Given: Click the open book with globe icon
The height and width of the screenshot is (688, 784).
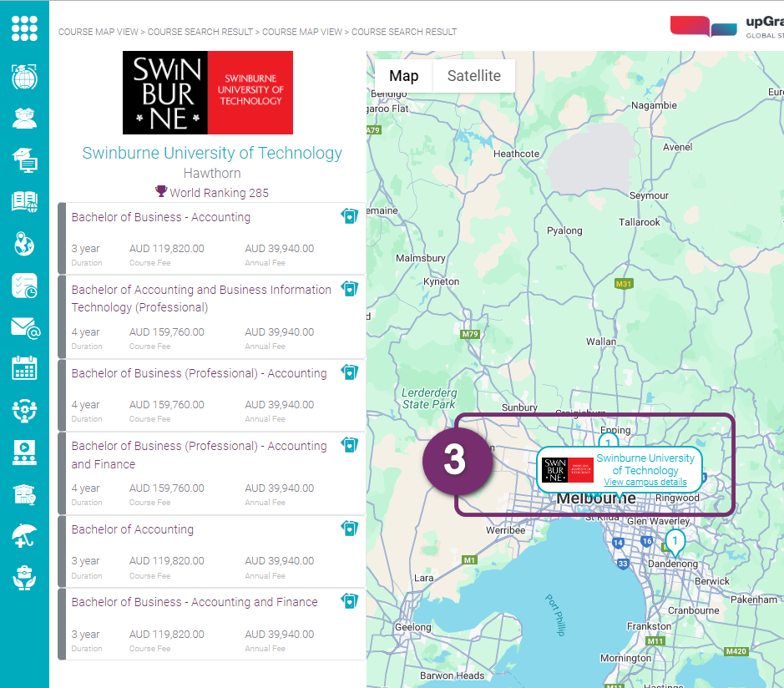Looking at the screenshot, I should pyautogui.click(x=24, y=201).
